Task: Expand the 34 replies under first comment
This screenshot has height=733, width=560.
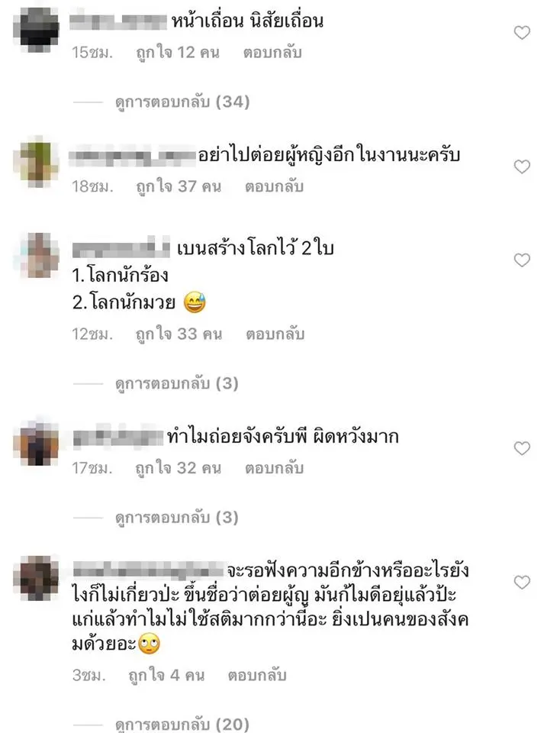Action: click(x=182, y=102)
